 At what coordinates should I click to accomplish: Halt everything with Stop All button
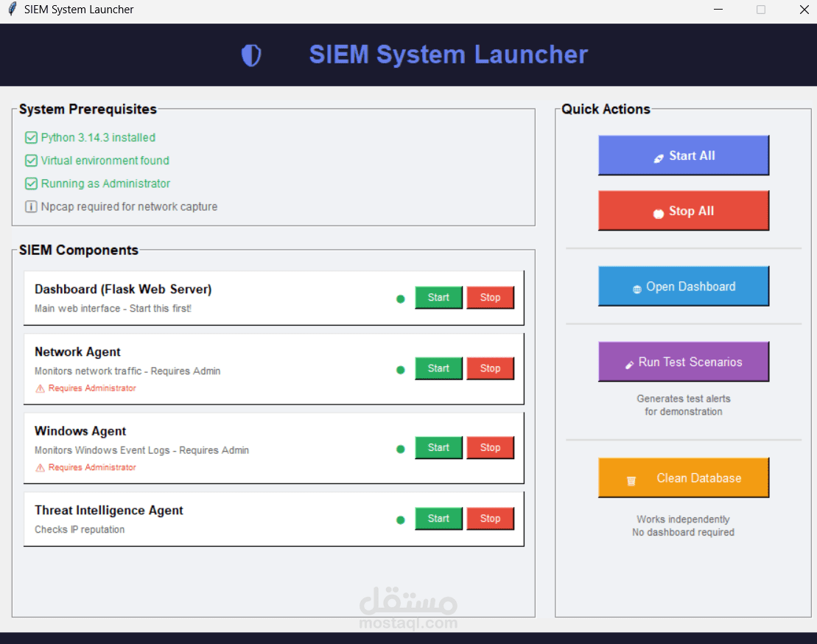[x=684, y=211]
